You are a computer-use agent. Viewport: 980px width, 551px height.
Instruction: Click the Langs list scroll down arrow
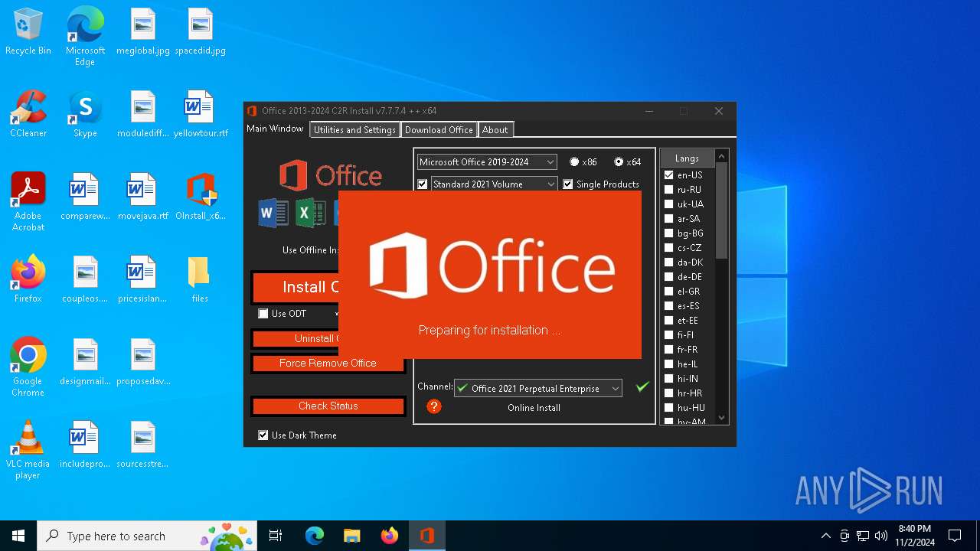tap(721, 418)
